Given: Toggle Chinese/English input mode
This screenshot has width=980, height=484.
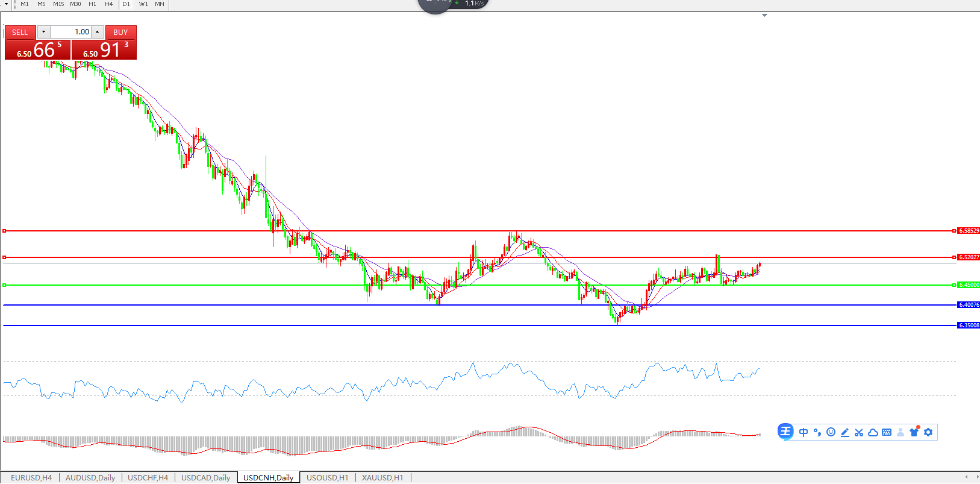Looking at the screenshot, I should click(804, 432).
